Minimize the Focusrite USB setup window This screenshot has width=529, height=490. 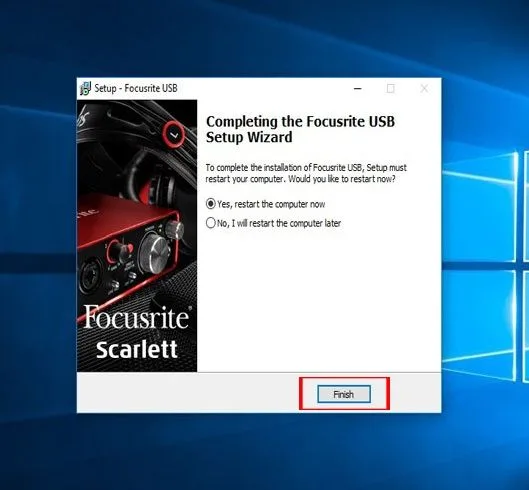click(x=358, y=89)
